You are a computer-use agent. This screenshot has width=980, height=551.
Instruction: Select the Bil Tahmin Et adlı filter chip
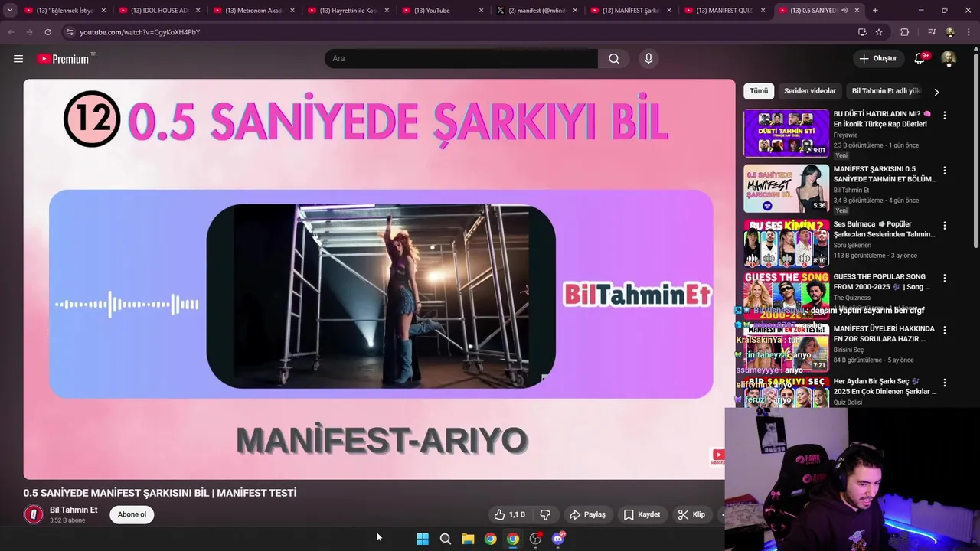pos(887,91)
